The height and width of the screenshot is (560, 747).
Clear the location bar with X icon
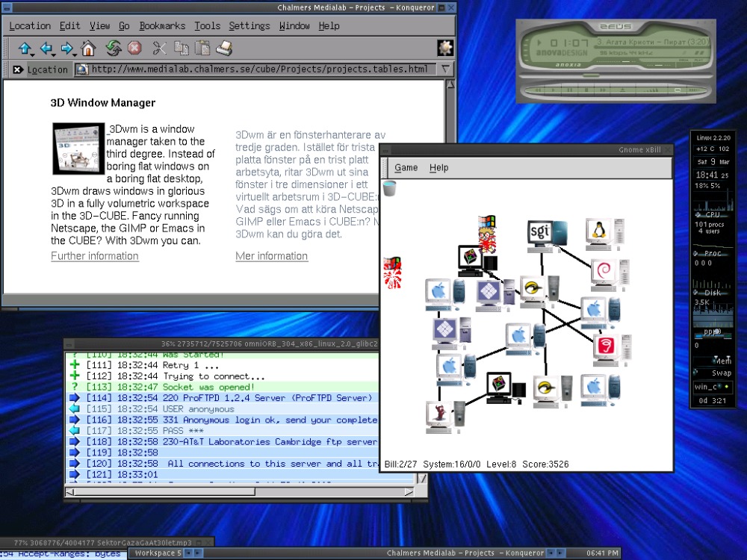[18, 69]
